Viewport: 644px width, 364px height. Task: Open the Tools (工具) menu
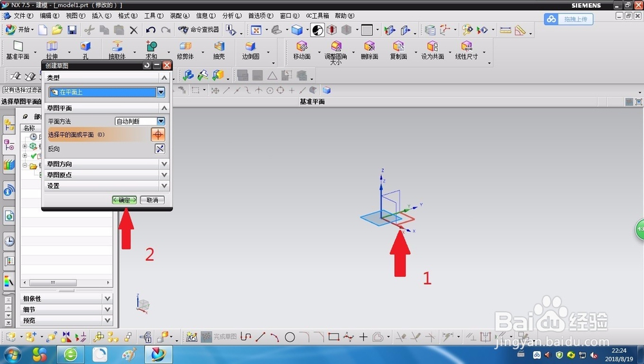pos(154,15)
